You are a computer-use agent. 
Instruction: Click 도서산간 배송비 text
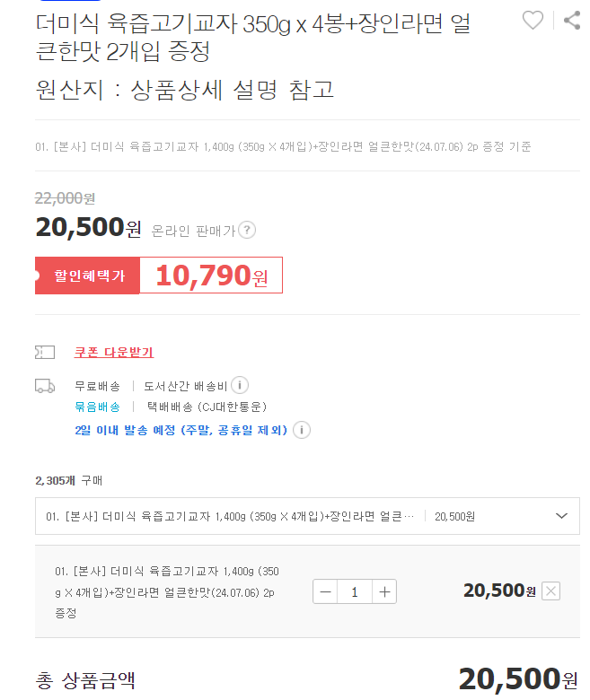tap(185, 386)
